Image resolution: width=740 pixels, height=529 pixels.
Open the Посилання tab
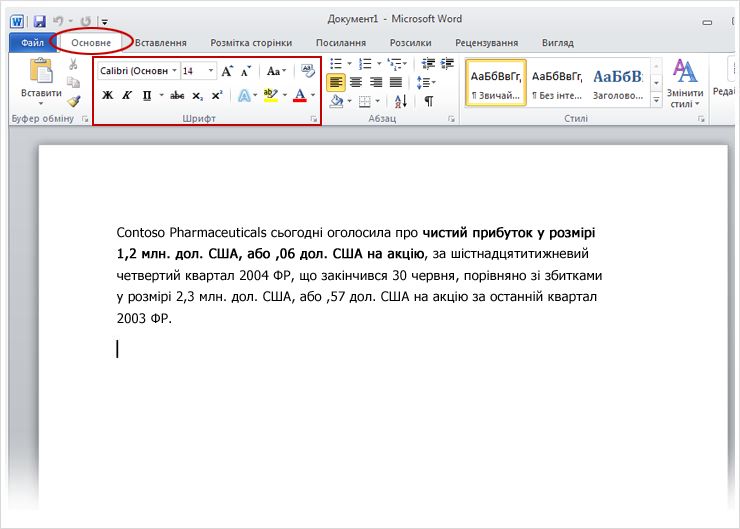point(341,43)
